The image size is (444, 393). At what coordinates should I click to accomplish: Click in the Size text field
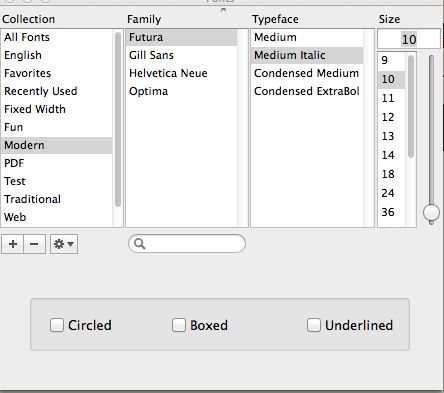coord(409,39)
